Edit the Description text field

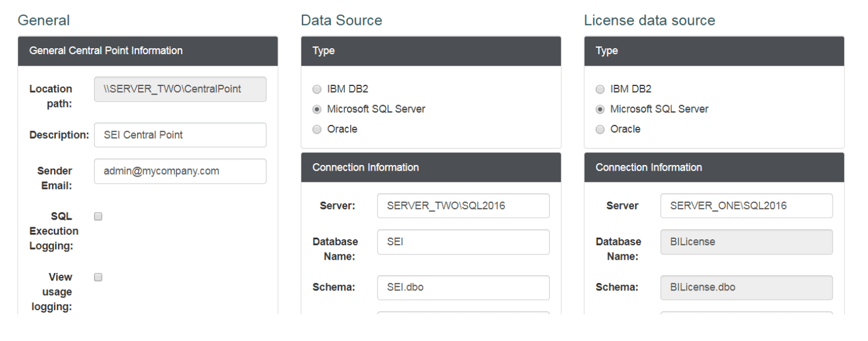coord(180,135)
